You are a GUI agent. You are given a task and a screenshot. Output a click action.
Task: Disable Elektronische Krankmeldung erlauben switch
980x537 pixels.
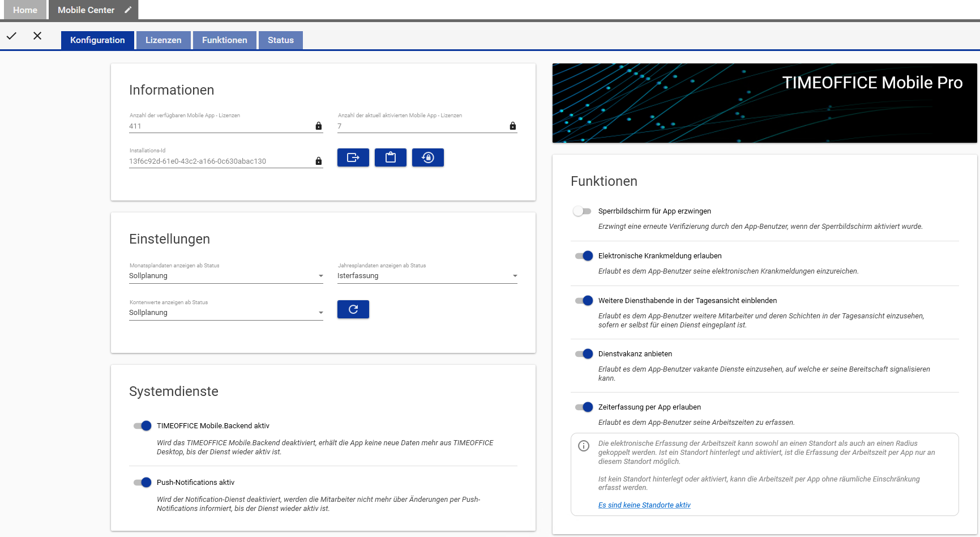coord(584,256)
